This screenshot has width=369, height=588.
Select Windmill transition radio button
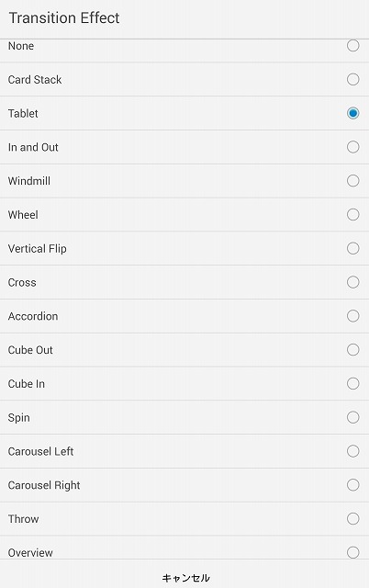(352, 181)
